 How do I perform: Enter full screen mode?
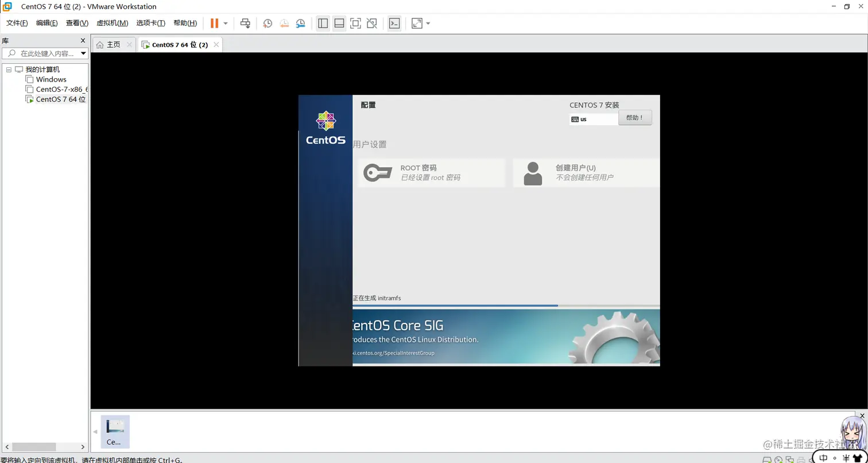point(355,23)
